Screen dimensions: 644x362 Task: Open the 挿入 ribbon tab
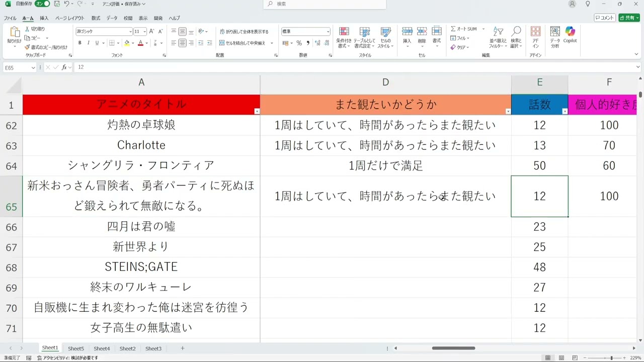tap(44, 18)
